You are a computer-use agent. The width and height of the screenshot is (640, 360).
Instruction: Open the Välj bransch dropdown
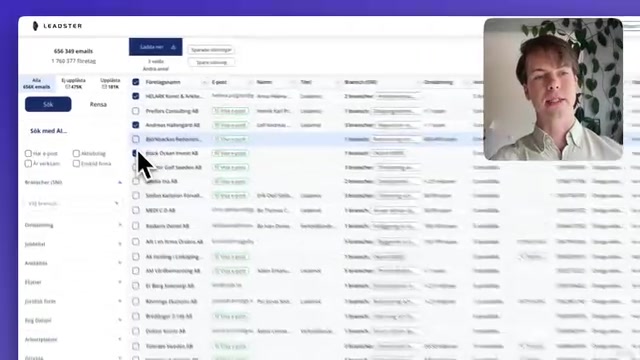[x=73, y=203]
